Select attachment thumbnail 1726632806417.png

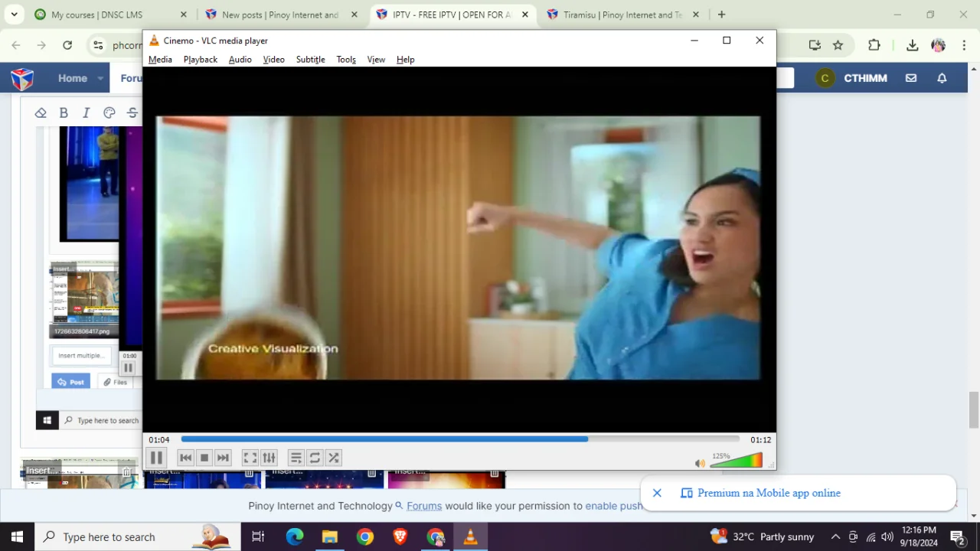pyautogui.click(x=84, y=298)
